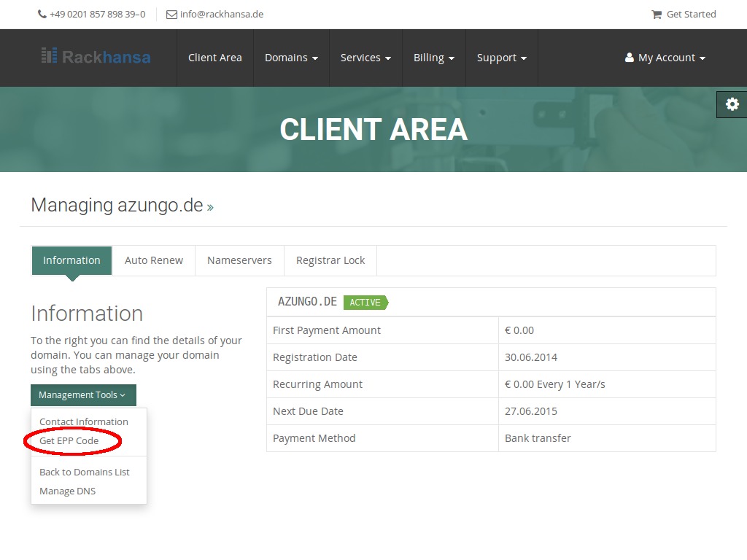Click the Get Started link
Screen dimensions: 747x560
(x=691, y=15)
